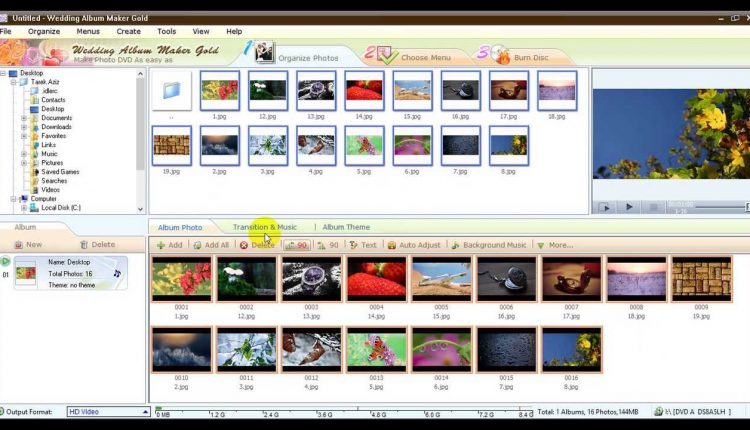Rotate photo clockwise 90 button
The image size is (750, 430).
(x=328, y=245)
